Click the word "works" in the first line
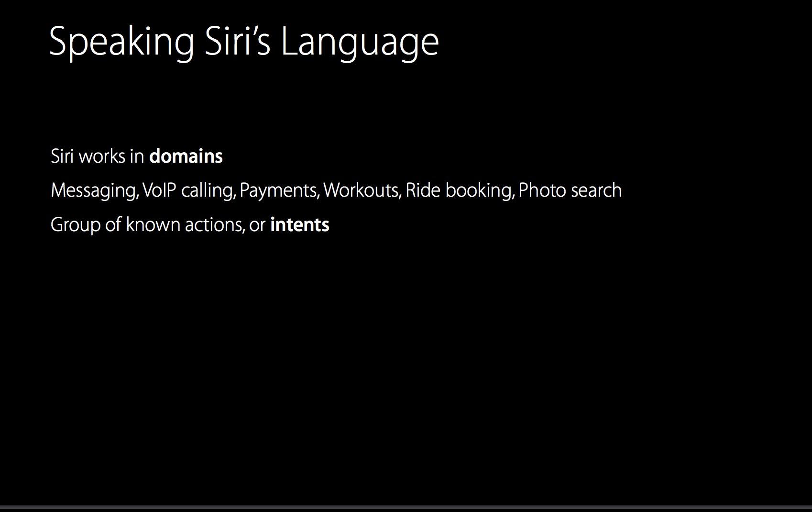The height and width of the screenshot is (512, 812). tap(101, 156)
